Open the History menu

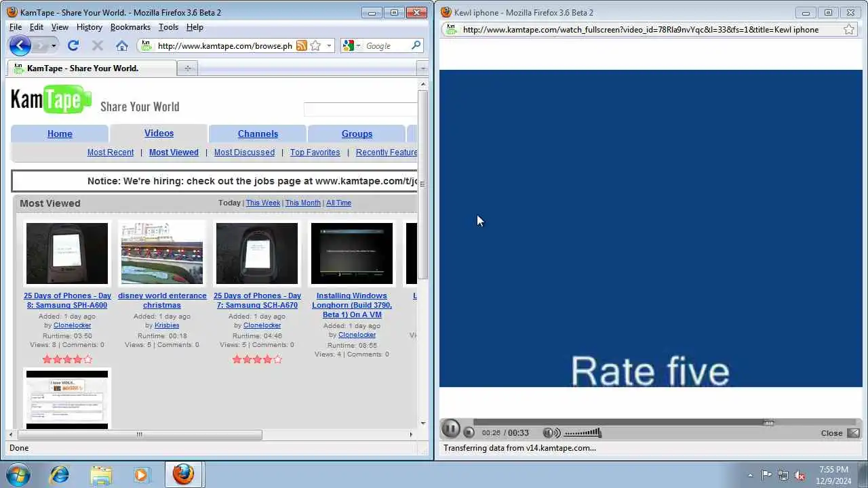(90, 27)
